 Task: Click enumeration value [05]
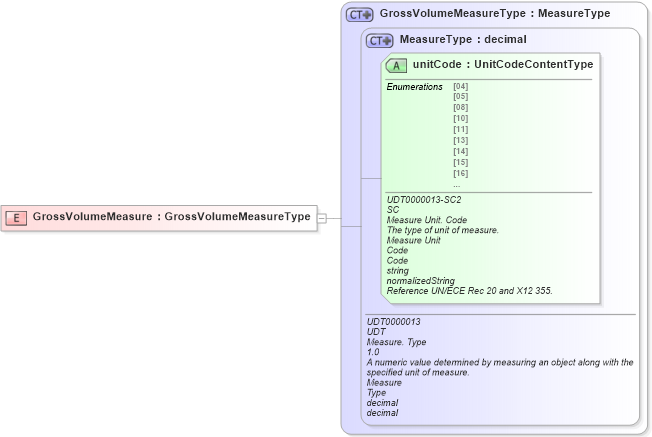(x=460, y=96)
